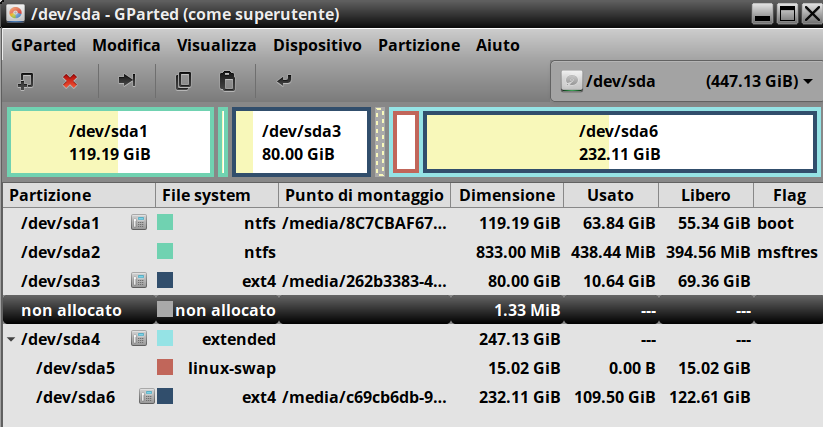The width and height of the screenshot is (823, 427).
Task: Click the gray swatch in the non allocato row
Action: coord(165,309)
